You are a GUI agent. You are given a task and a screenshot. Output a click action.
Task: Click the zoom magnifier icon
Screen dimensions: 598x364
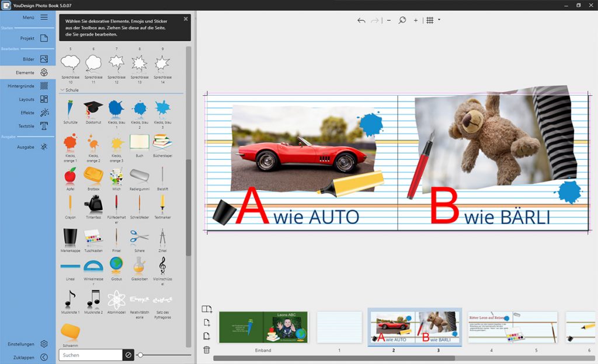(x=402, y=20)
